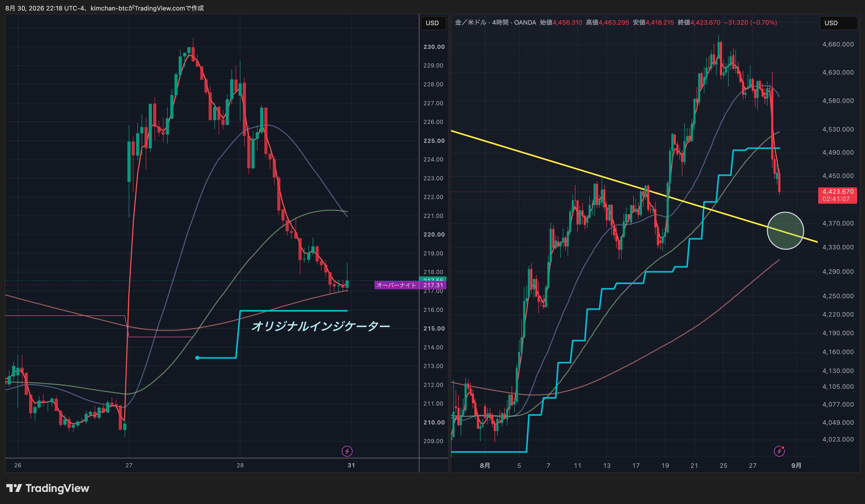865x504 pixels.
Task: Click the green circle highlight on gold chart
Action: coord(785,231)
